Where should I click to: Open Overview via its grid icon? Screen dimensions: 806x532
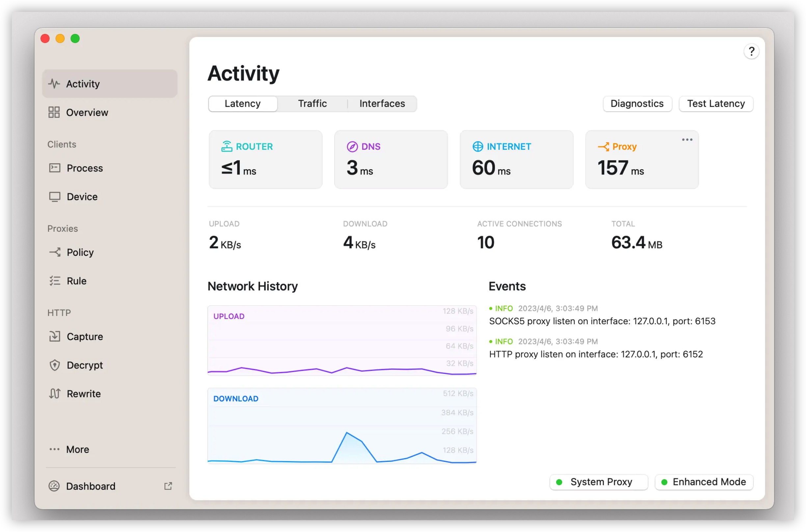click(x=54, y=112)
